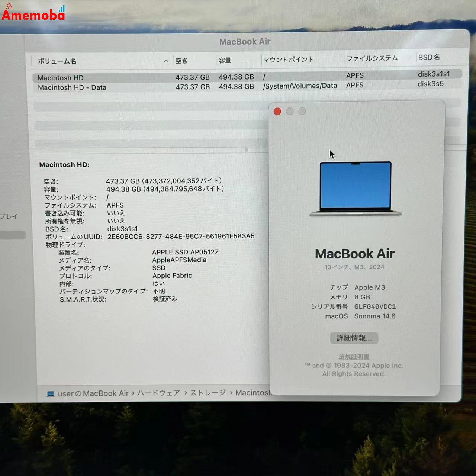Click the マウントポイント column header
The width and height of the screenshot is (476, 476).
coord(288,59)
